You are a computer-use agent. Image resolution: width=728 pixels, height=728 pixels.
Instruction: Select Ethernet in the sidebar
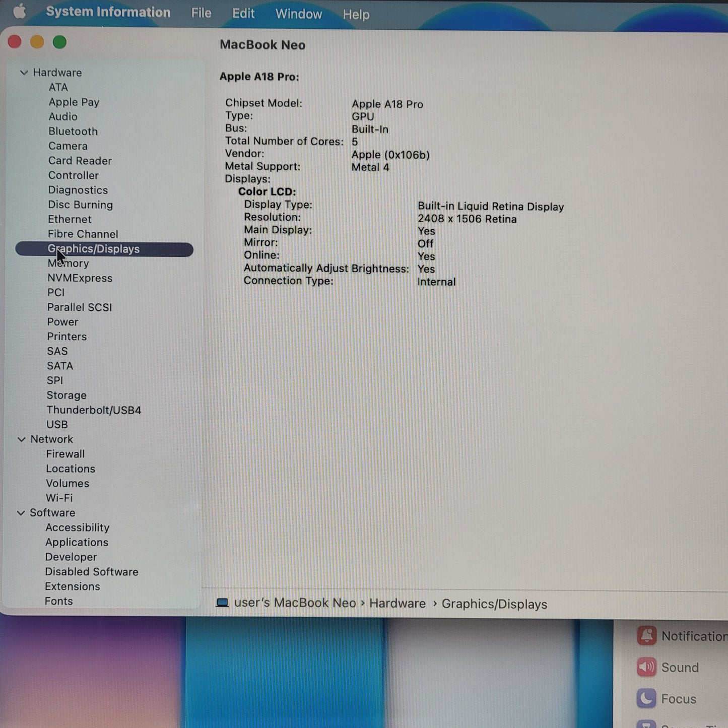pyautogui.click(x=70, y=219)
